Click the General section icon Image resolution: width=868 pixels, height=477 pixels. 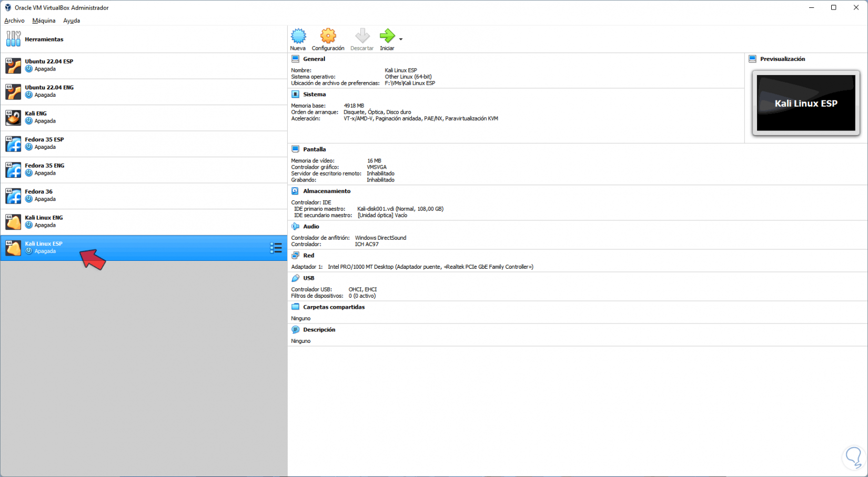295,59
